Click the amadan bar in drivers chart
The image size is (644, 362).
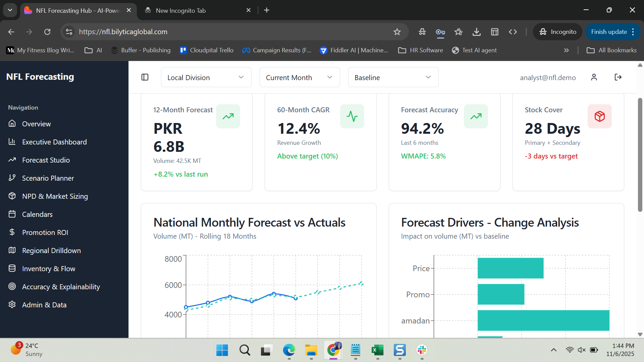click(543, 320)
